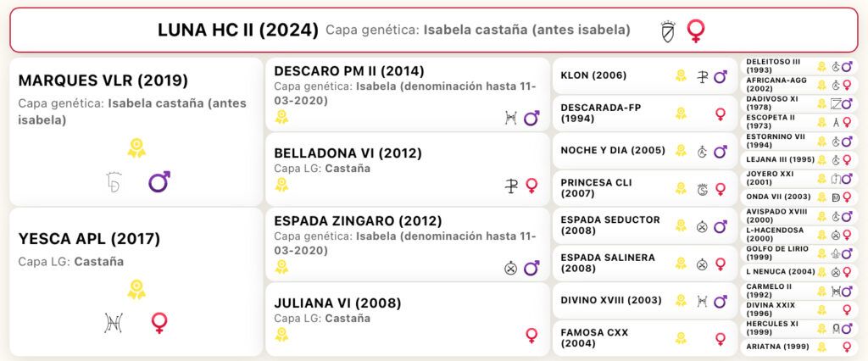Click the yellow rosette badge under MARQUES VLR
Image resolution: width=868 pixels, height=361 pixels.
coord(136,147)
